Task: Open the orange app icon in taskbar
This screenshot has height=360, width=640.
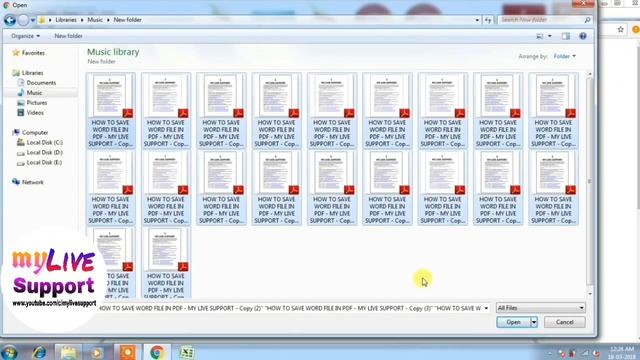Action: click(127, 352)
